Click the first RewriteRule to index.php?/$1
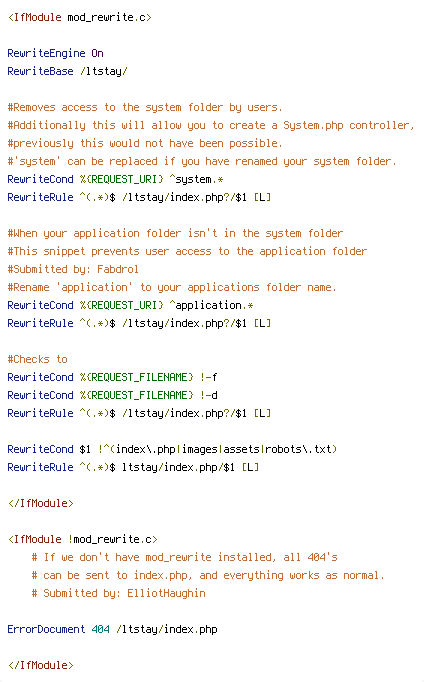This screenshot has height=682, width=424. (139, 197)
